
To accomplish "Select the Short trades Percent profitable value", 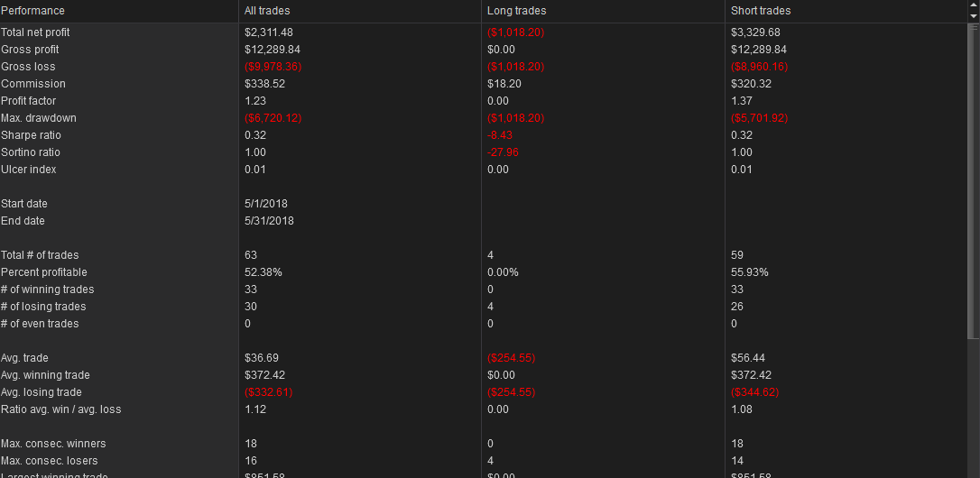I will 749,272.
